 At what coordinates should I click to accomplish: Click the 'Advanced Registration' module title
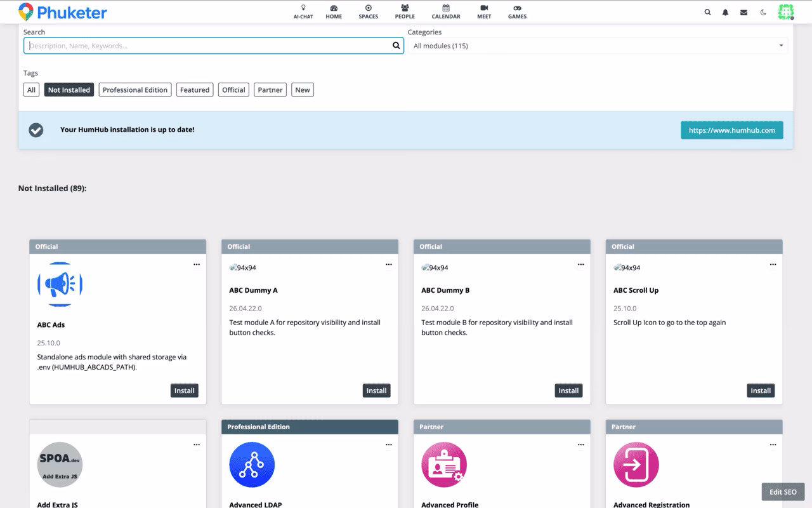point(652,505)
